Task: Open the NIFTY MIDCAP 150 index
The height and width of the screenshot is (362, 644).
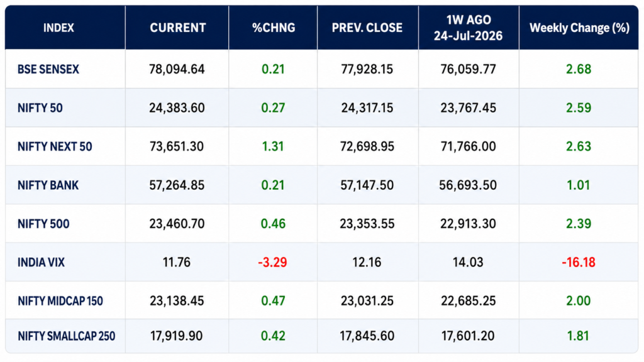Action: [x=60, y=301]
